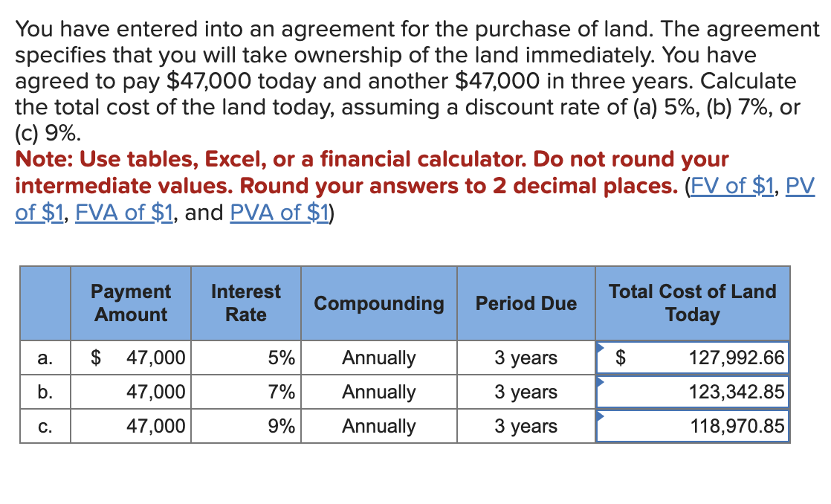Image resolution: width=831 pixels, height=504 pixels.
Task: Click the Compounding column header
Action: (x=378, y=303)
